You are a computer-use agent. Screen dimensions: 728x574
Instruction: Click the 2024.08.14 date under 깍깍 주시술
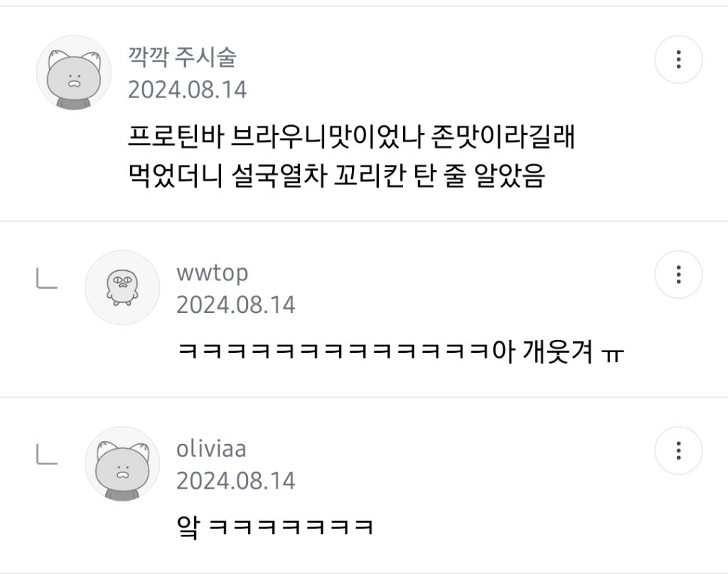click(x=187, y=90)
